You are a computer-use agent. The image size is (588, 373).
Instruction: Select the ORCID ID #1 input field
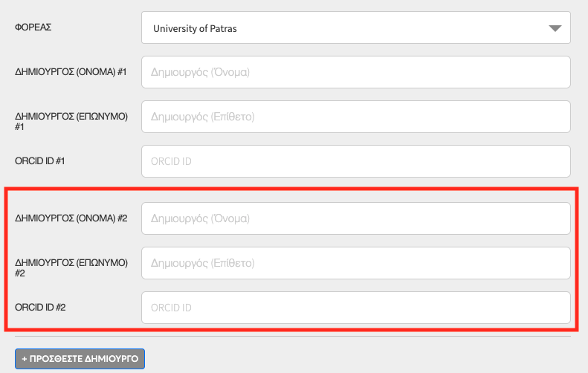pyautogui.click(x=355, y=160)
